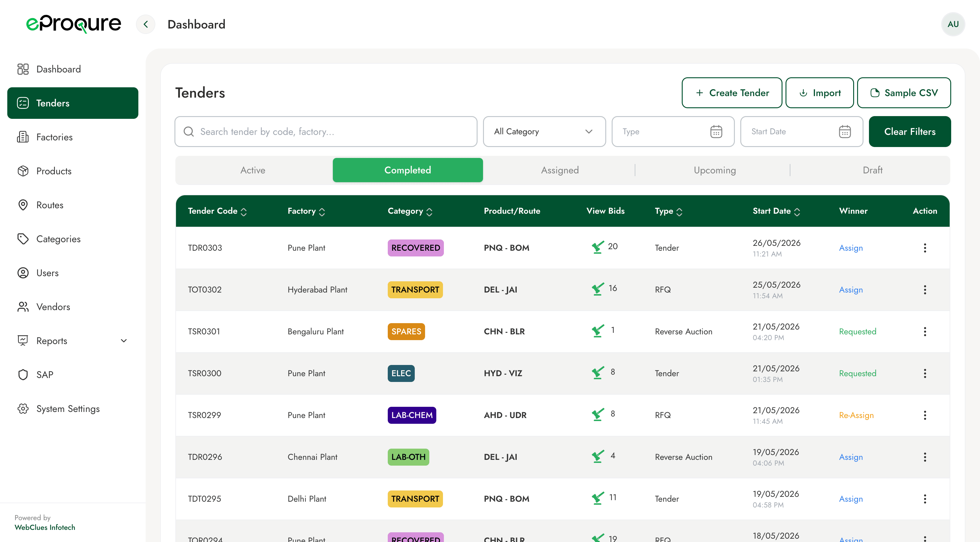
Task: Switch to the Active tab
Action: click(253, 170)
